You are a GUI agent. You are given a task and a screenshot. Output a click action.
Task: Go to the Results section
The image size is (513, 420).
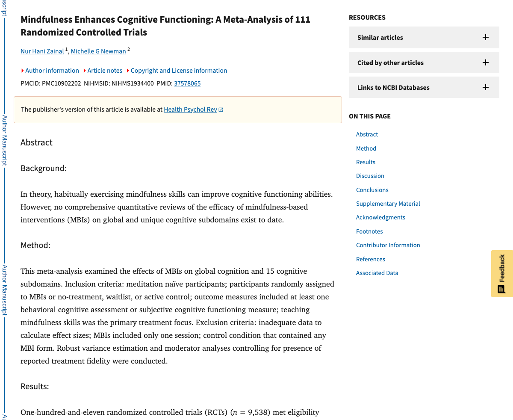point(366,162)
